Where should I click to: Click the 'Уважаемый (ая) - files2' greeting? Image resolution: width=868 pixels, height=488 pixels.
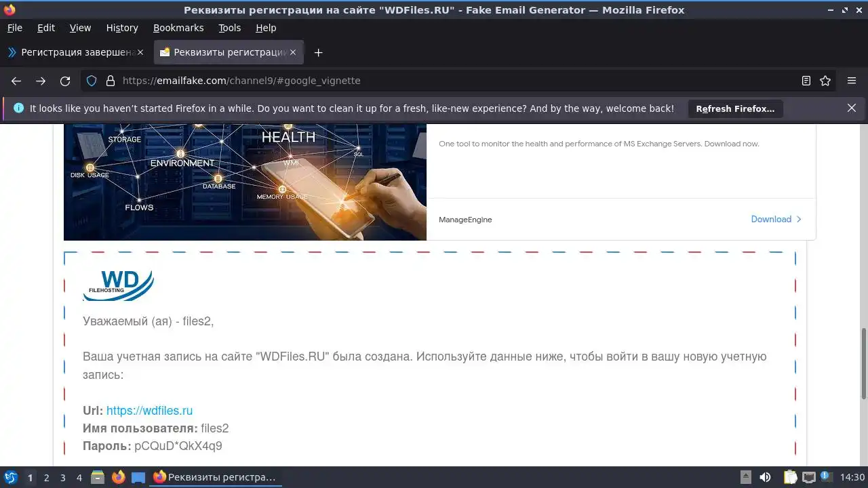[149, 321]
